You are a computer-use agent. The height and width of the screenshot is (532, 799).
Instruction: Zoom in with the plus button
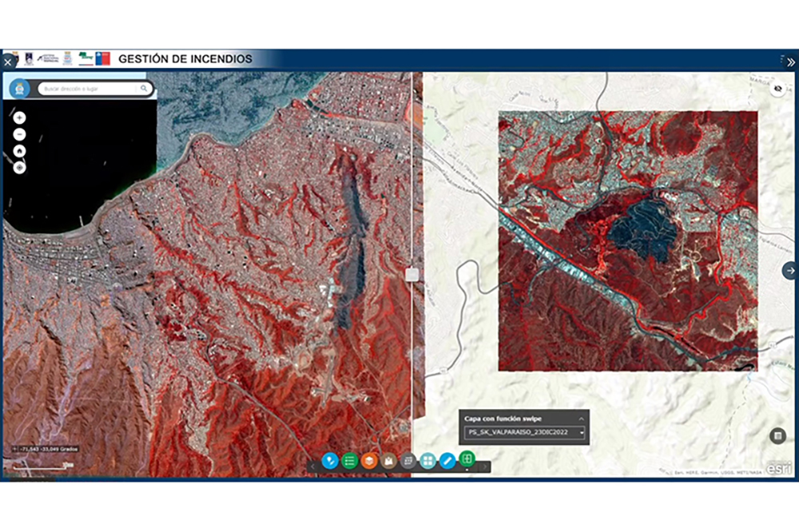coord(19,117)
